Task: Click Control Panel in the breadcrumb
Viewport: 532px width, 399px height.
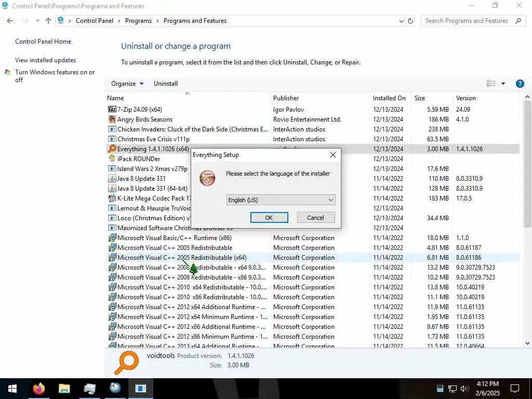Action: tap(95, 21)
